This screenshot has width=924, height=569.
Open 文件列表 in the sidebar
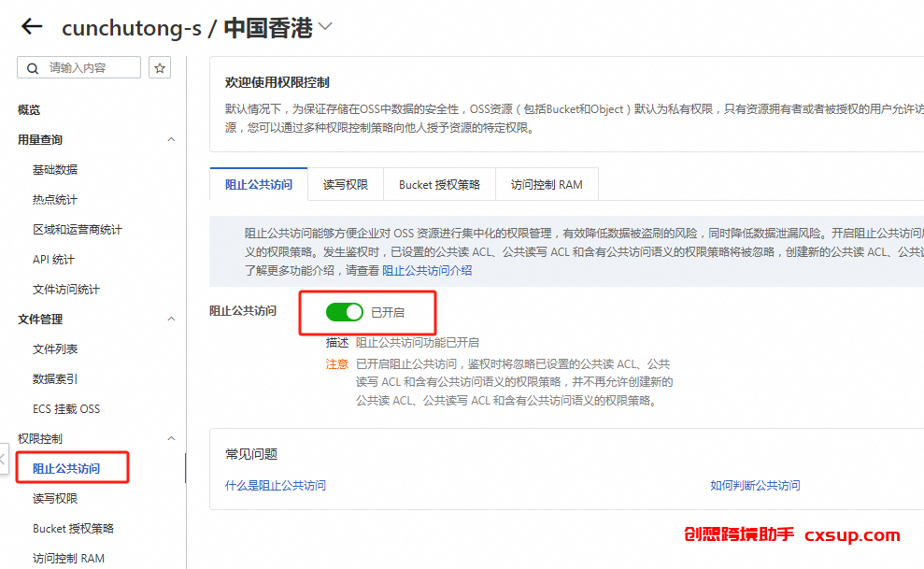55,349
